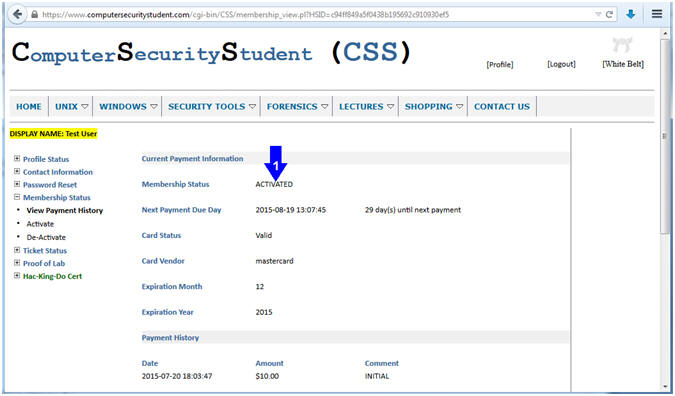The image size is (675, 396).
Task: Select the De-Activate sub-item
Action: click(x=46, y=237)
